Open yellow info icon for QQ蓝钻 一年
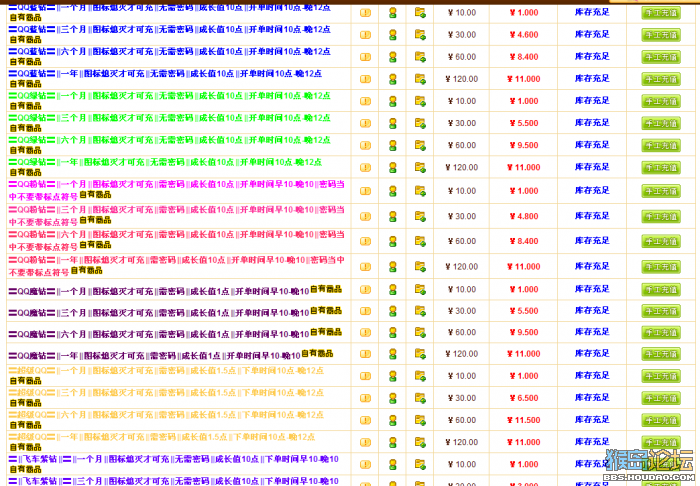Image resolution: width=700 pixels, height=486 pixels. click(365, 79)
